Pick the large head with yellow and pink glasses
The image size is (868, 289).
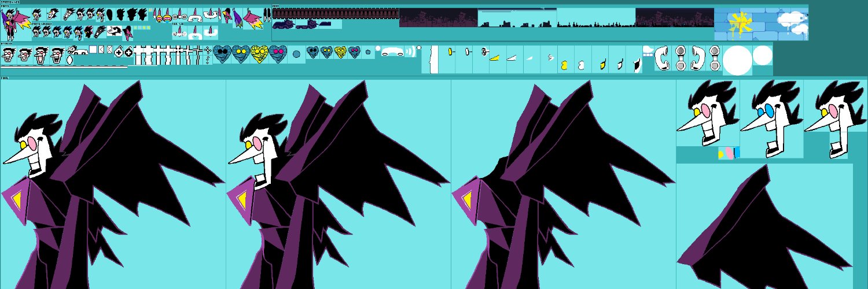pyautogui.click(x=707, y=113)
